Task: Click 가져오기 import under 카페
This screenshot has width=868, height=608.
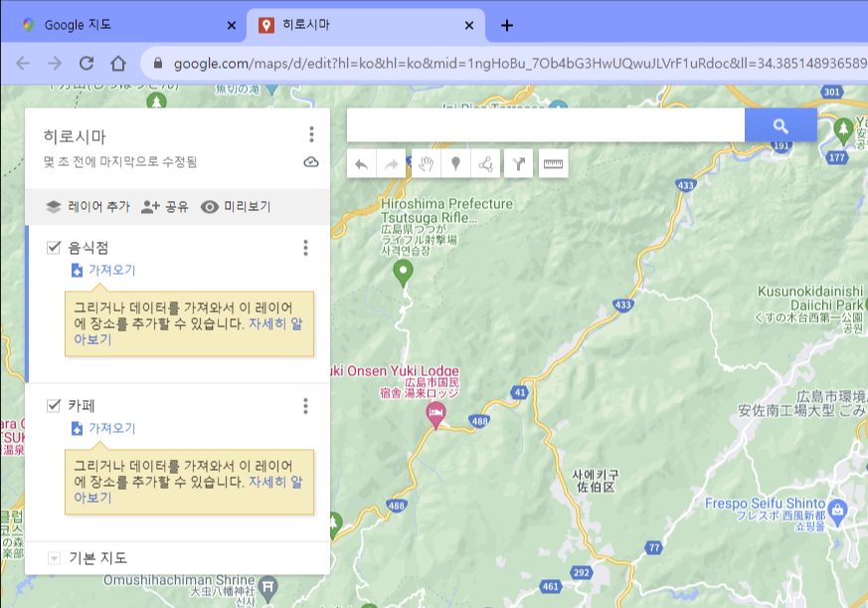Action: (103, 429)
